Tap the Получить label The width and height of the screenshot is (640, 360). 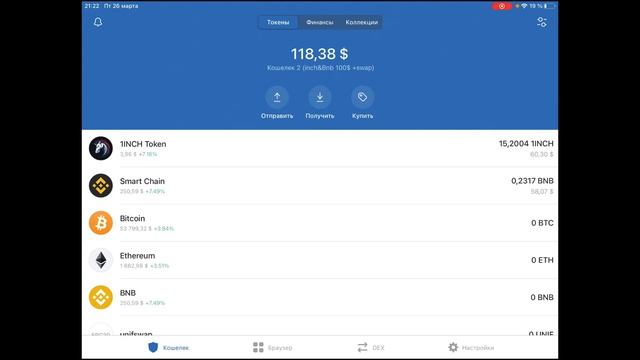click(320, 116)
